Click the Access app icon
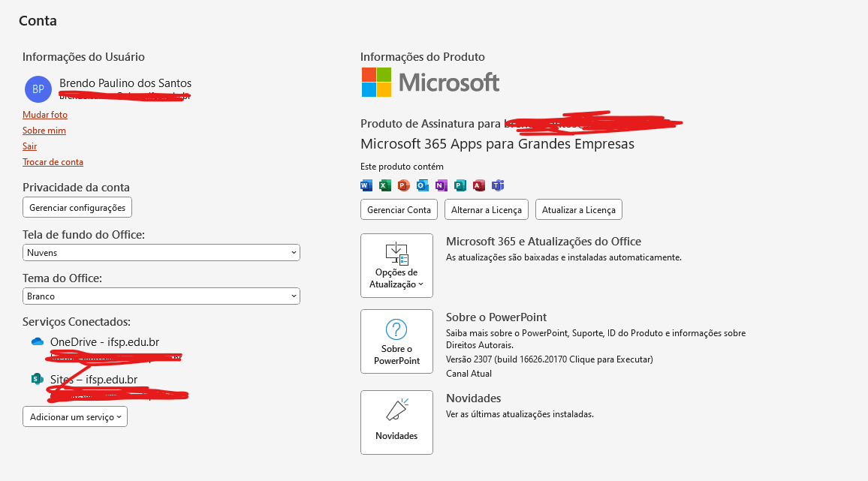 [479, 185]
